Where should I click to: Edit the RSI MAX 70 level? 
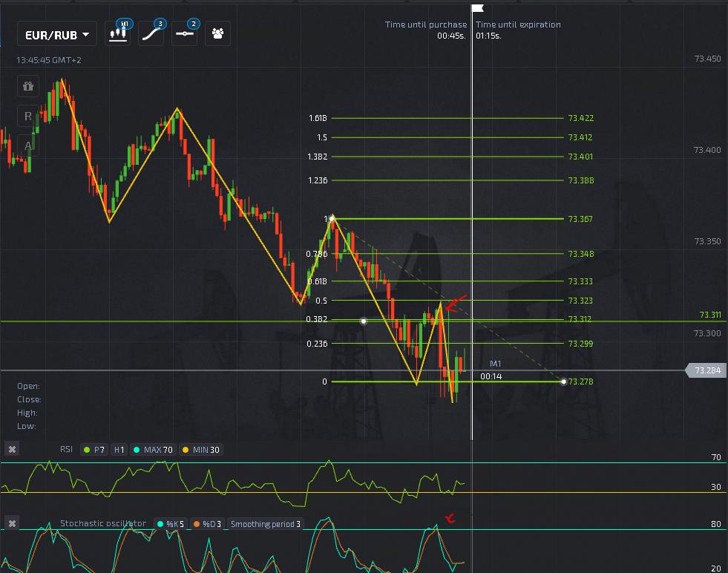pos(153,450)
